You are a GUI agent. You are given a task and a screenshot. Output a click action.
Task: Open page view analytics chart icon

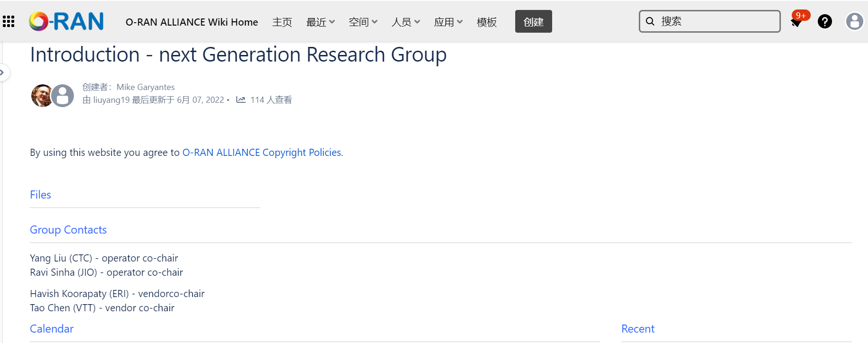point(241,99)
